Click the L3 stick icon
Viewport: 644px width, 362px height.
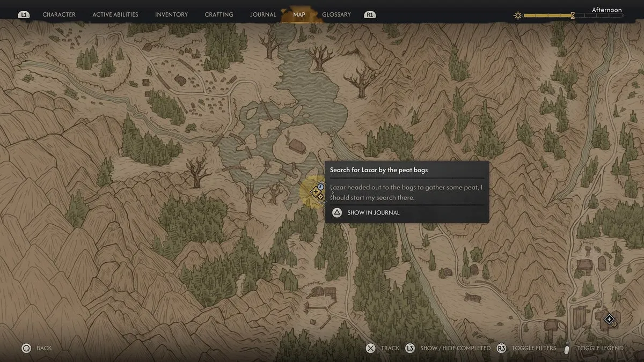pyautogui.click(x=410, y=348)
